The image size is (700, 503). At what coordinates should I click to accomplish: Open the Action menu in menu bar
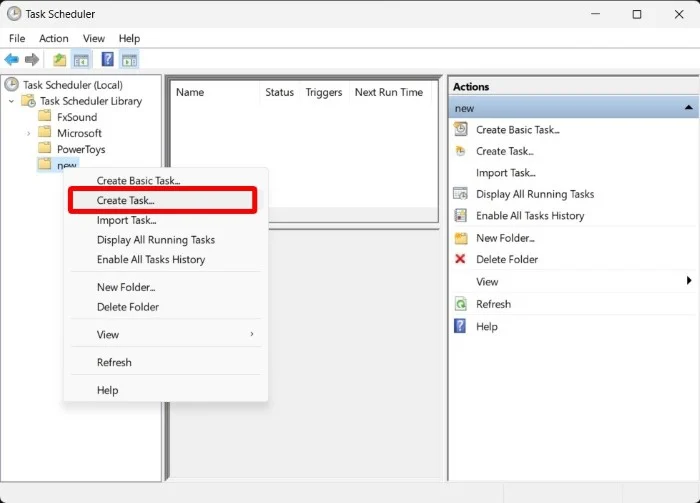tap(54, 38)
